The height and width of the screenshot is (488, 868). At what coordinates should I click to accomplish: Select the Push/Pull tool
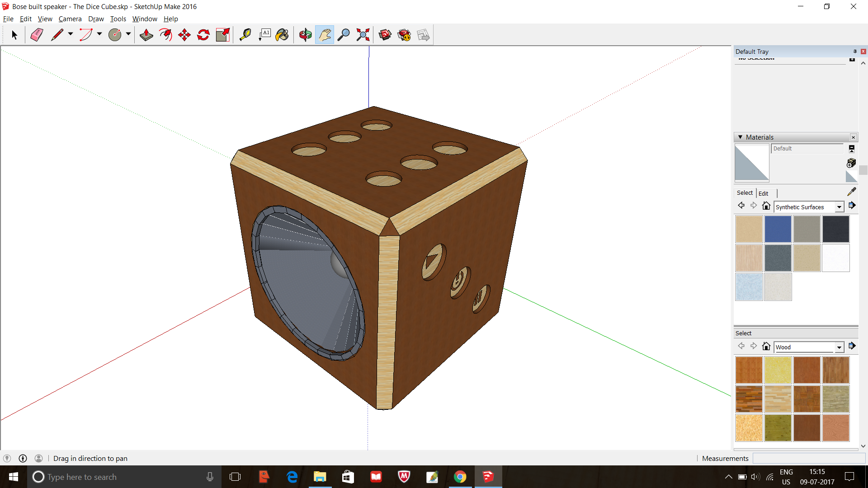pos(146,34)
